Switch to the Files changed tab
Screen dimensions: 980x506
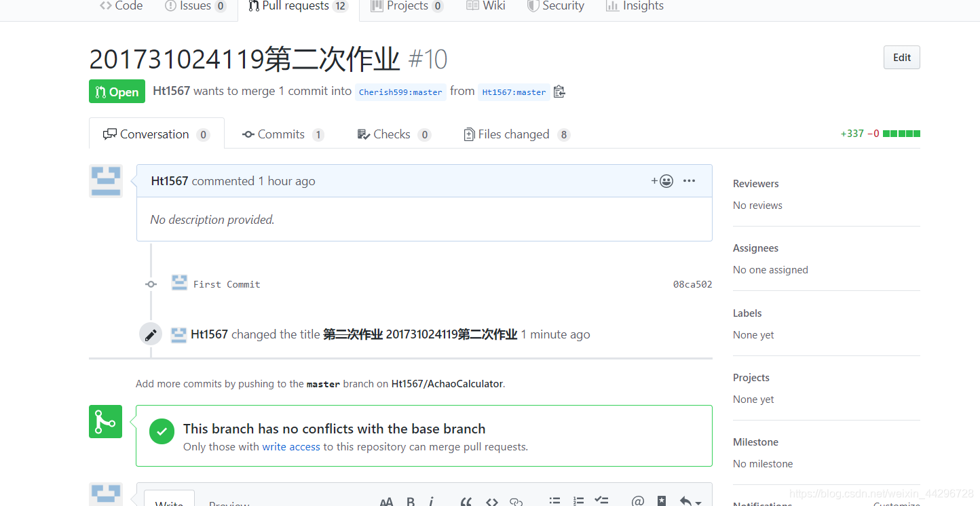(514, 134)
